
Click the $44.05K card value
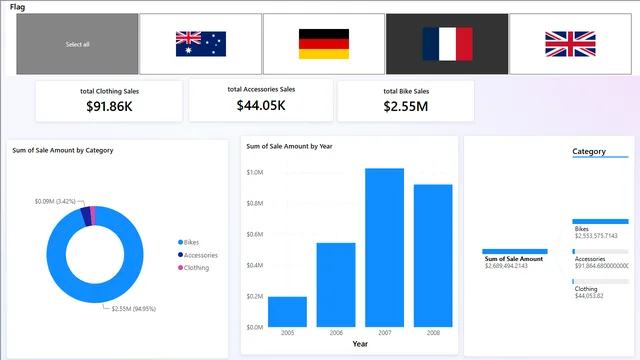pos(261,105)
